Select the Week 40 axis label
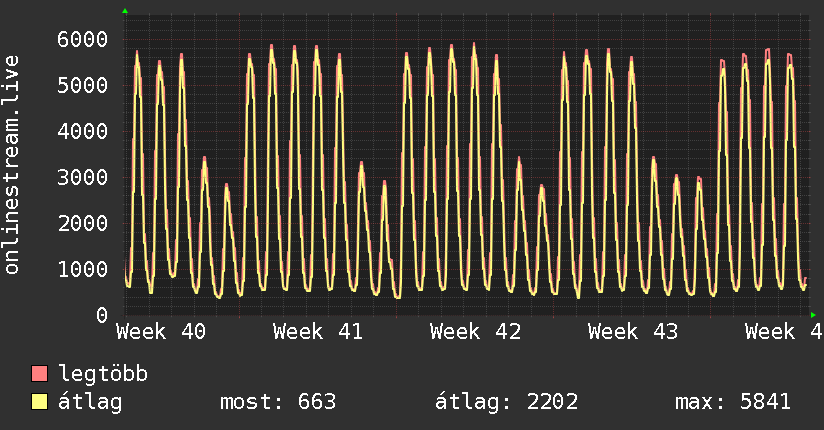824x430 pixels. tap(161, 332)
